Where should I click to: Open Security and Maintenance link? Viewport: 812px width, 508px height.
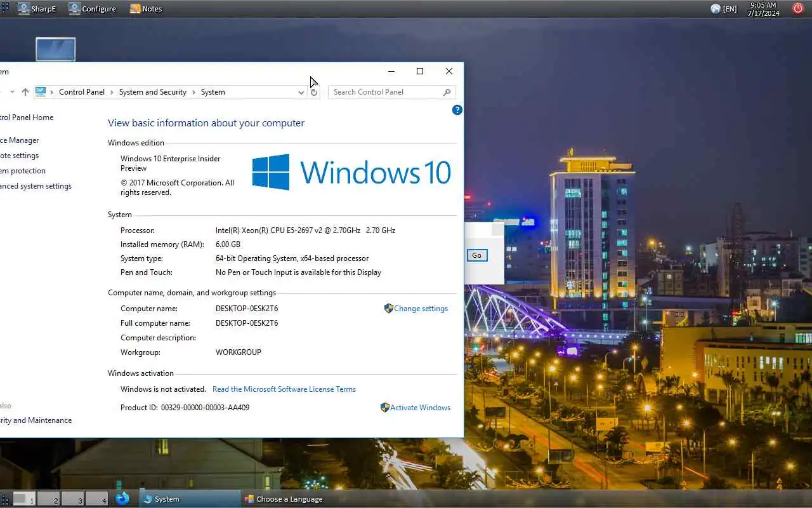[36, 420]
